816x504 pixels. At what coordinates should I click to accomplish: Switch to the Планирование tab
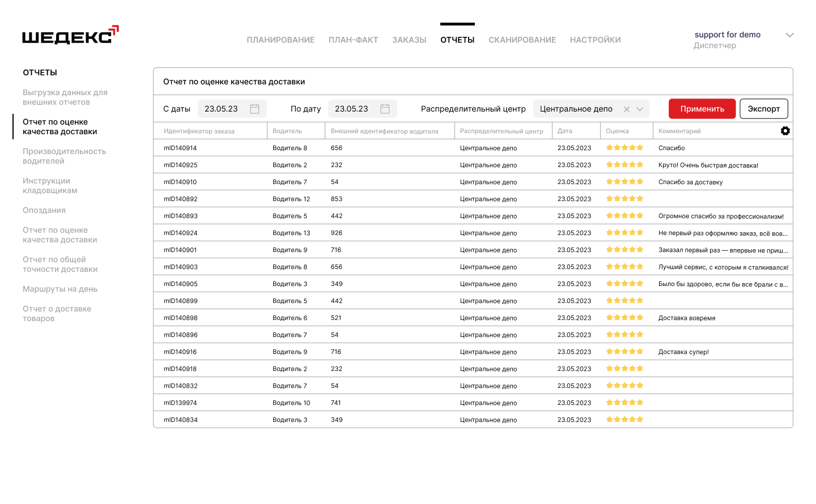tap(280, 40)
